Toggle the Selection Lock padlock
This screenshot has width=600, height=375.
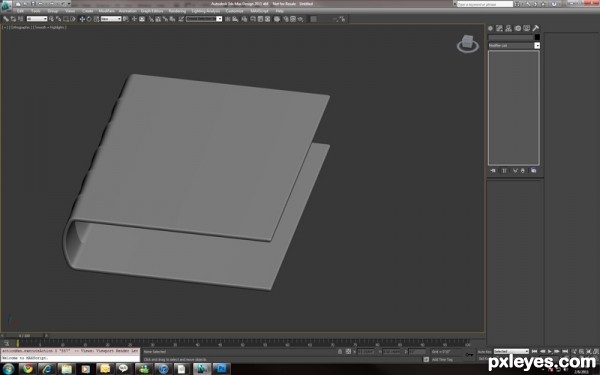click(x=340, y=351)
